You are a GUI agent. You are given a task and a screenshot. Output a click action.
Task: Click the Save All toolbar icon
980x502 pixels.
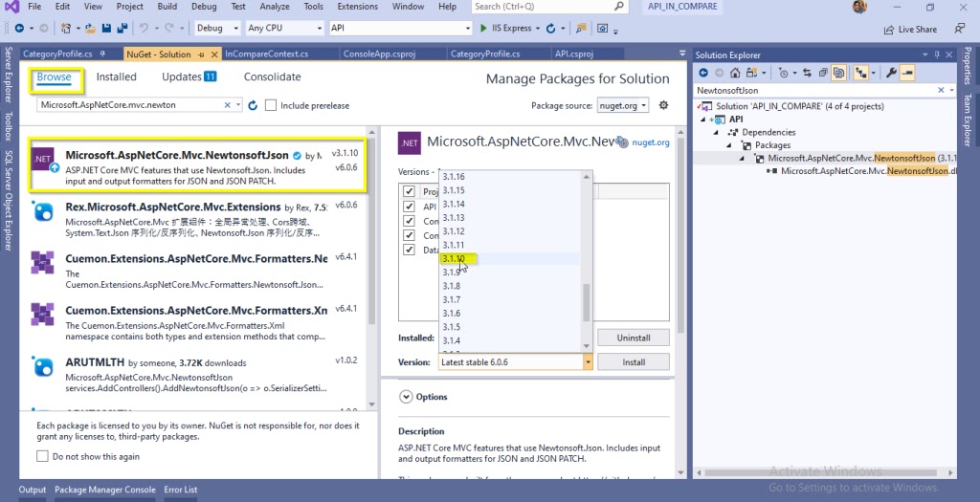(122, 28)
